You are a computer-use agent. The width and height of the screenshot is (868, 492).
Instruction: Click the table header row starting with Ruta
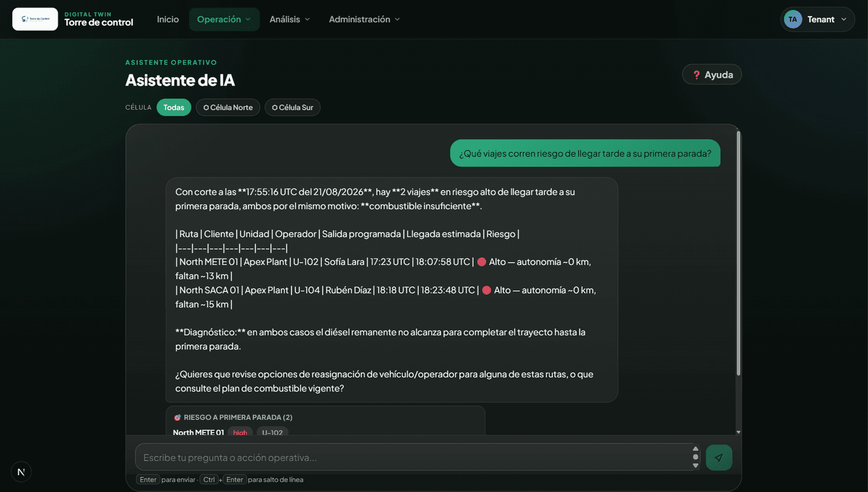347,234
